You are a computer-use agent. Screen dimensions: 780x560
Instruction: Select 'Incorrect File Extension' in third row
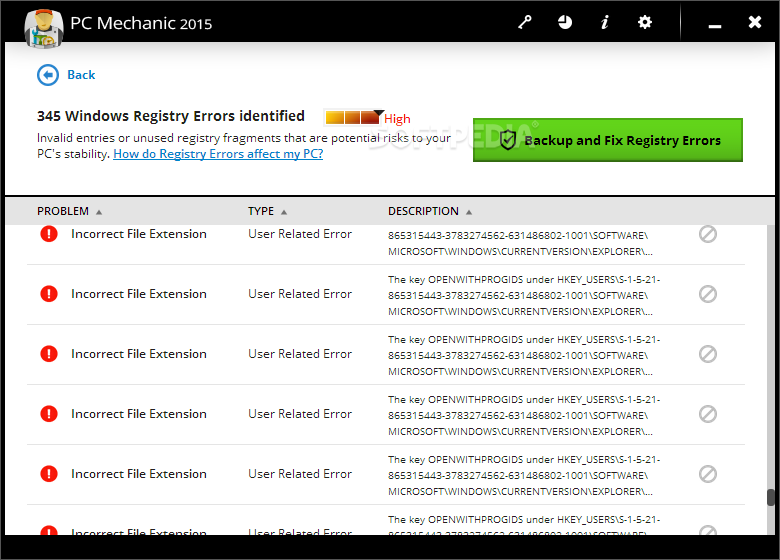[139, 354]
